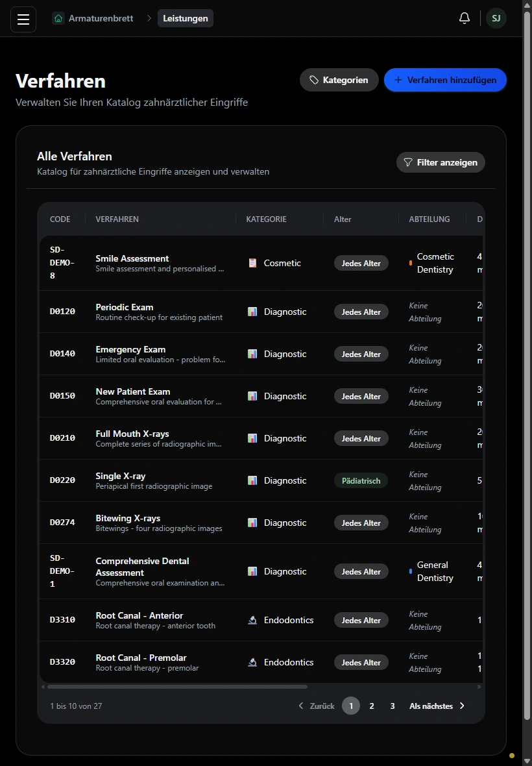Viewport: 532px width, 766px height.
Task: Click the Cosmetic category icon for Smile Assessment
Action: pos(252,263)
